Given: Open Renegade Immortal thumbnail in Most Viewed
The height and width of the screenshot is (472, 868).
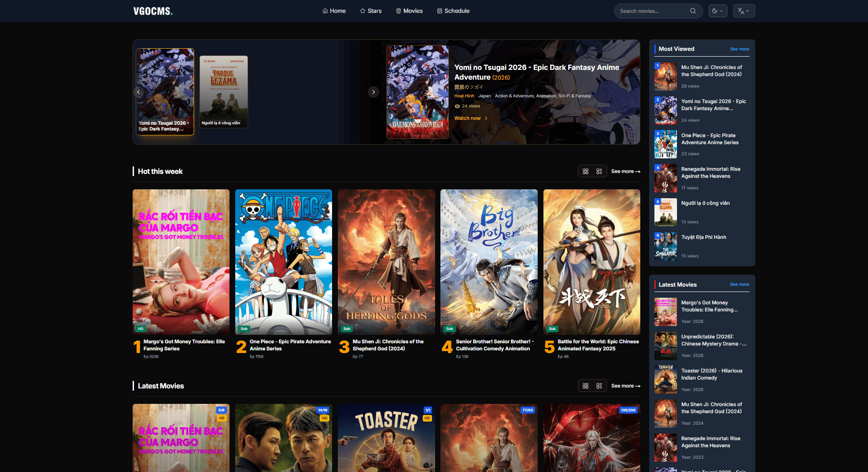Looking at the screenshot, I should click(x=665, y=178).
